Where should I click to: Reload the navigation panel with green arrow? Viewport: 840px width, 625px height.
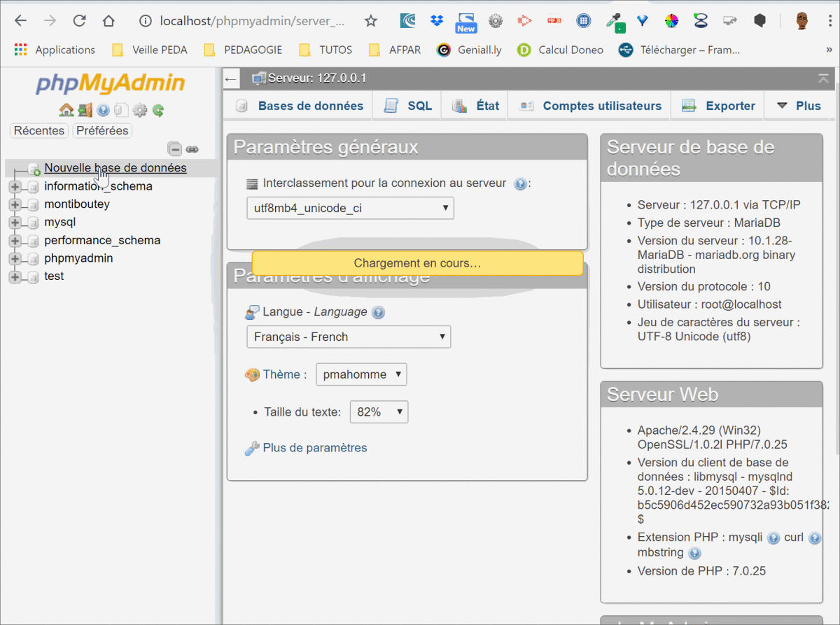click(x=158, y=110)
